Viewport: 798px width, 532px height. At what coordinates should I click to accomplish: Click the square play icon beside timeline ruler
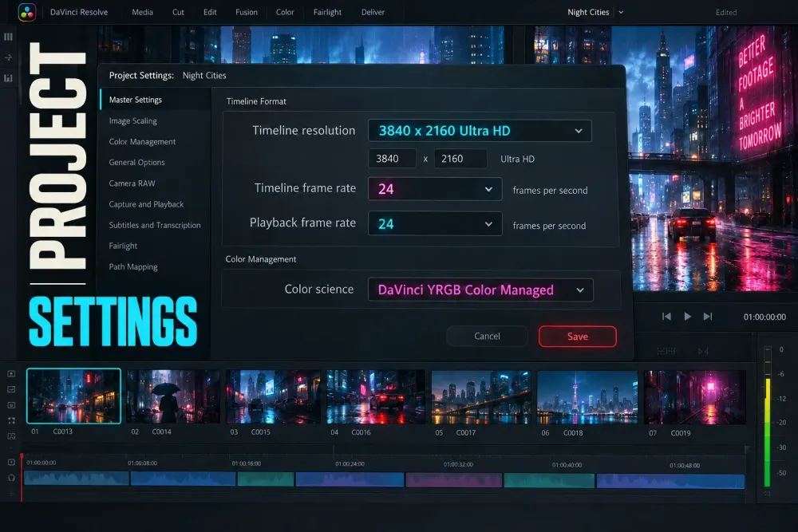point(11,463)
